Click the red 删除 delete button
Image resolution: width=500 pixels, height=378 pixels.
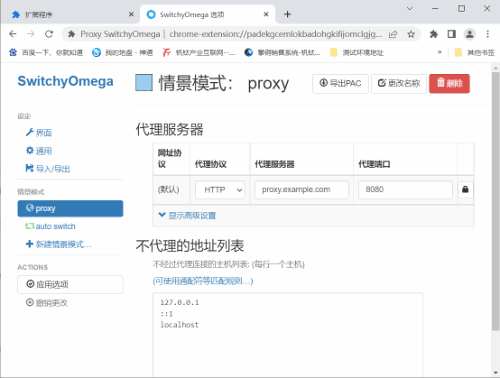(x=449, y=83)
